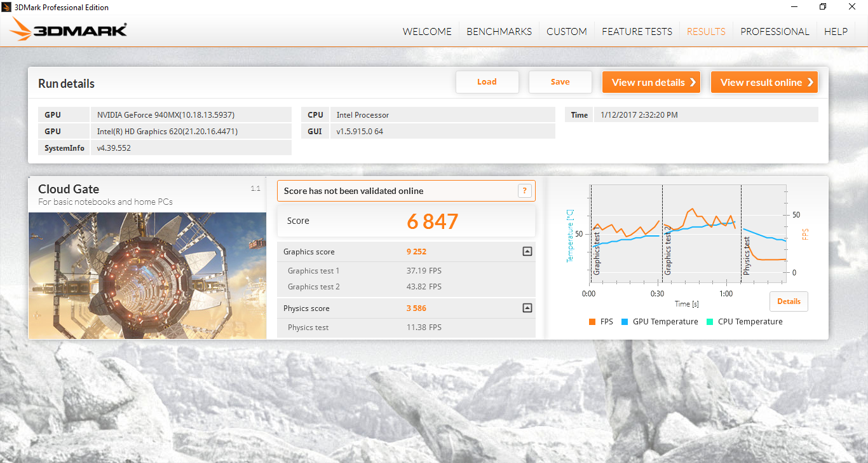868x463 pixels.
Task: Minimize the 3DMark window
Action: (x=794, y=7)
